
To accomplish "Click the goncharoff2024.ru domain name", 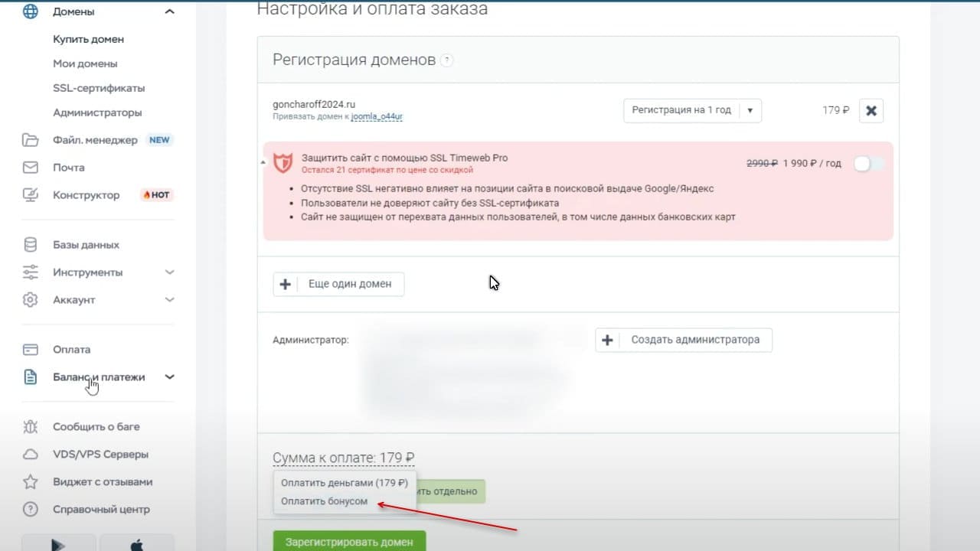I will coord(314,105).
